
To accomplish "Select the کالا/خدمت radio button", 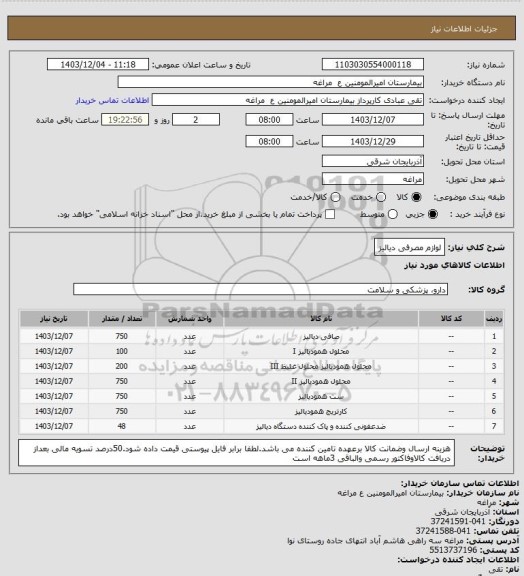I will 335,197.
